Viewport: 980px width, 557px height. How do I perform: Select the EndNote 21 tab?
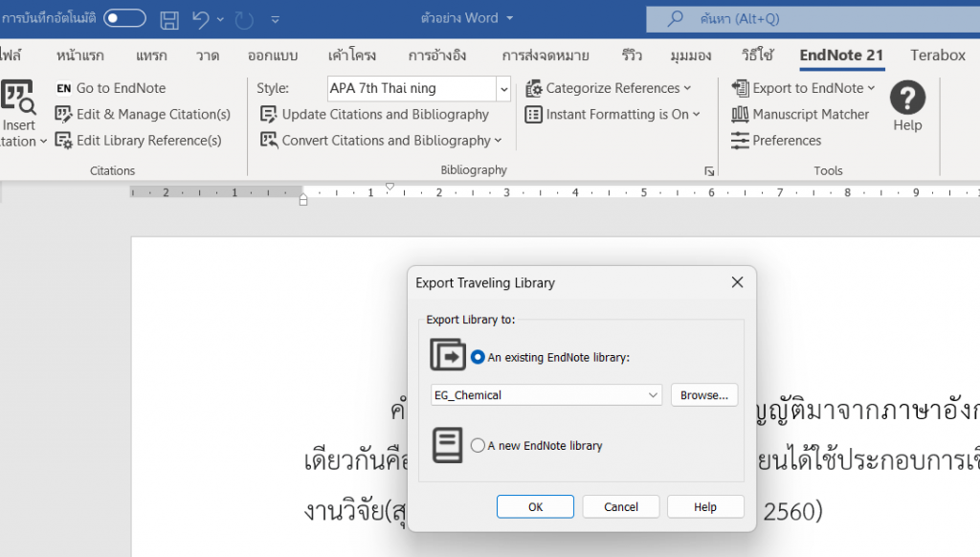[841, 56]
